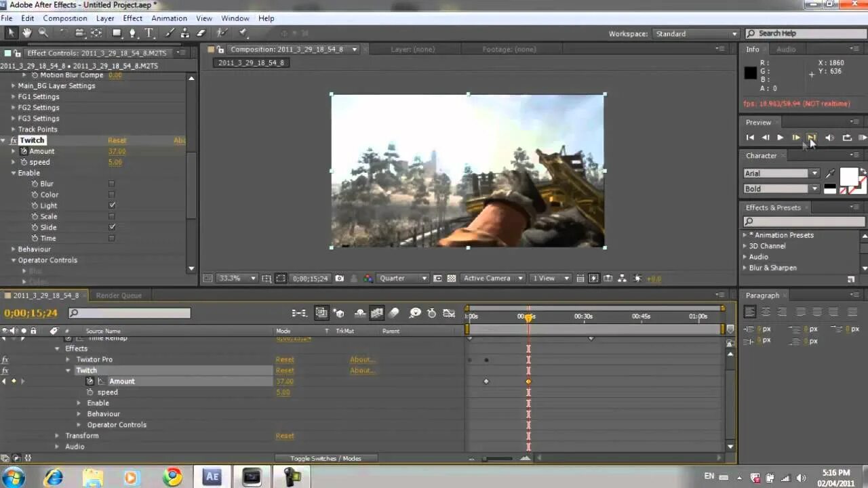The width and height of the screenshot is (868, 488).
Task: Open the Effect menu
Action: [133, 18]
